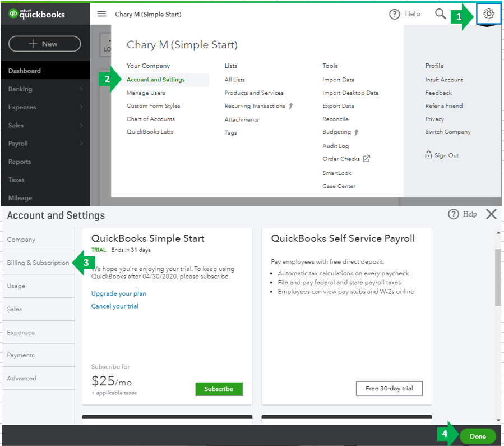Choose Export Data tool
The width and height of the screenshot is (504, 446).
point(338,106)
